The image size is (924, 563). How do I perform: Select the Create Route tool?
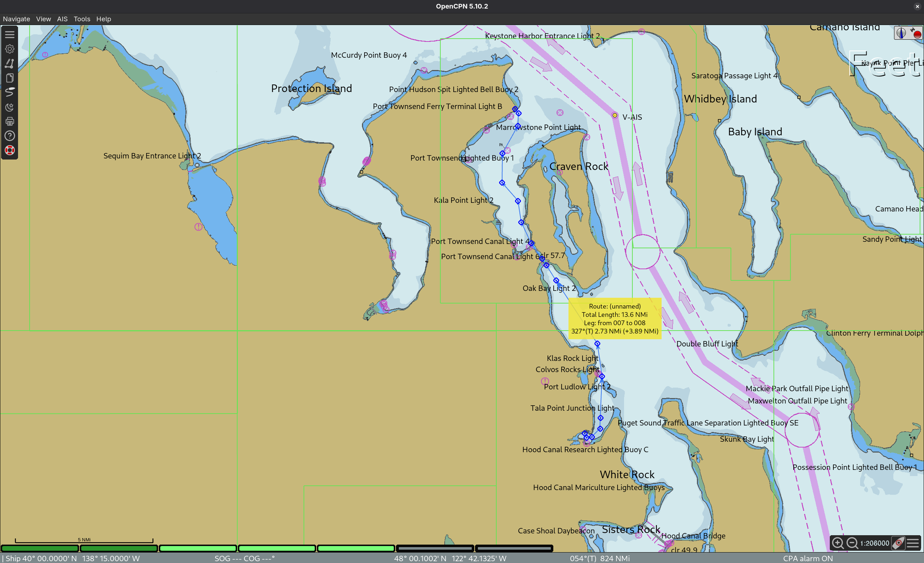click(x=10, y=64)
